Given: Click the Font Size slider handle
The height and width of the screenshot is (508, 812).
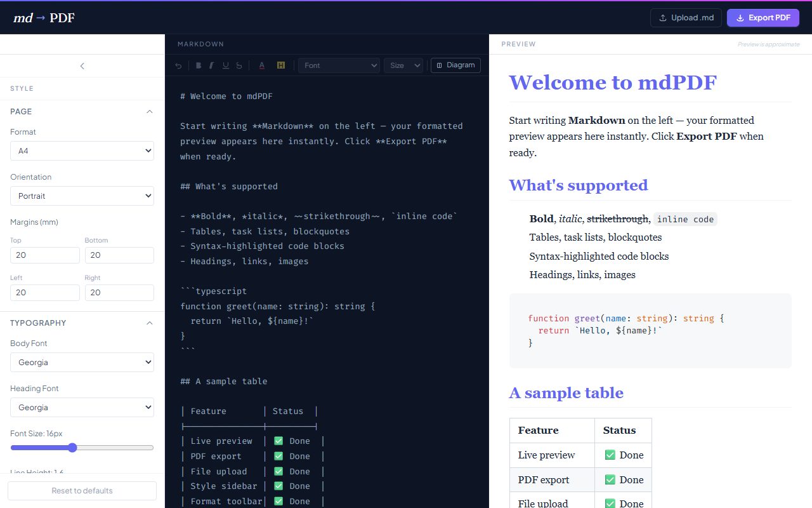Looking at the screenshot, I should coord(72,448).
